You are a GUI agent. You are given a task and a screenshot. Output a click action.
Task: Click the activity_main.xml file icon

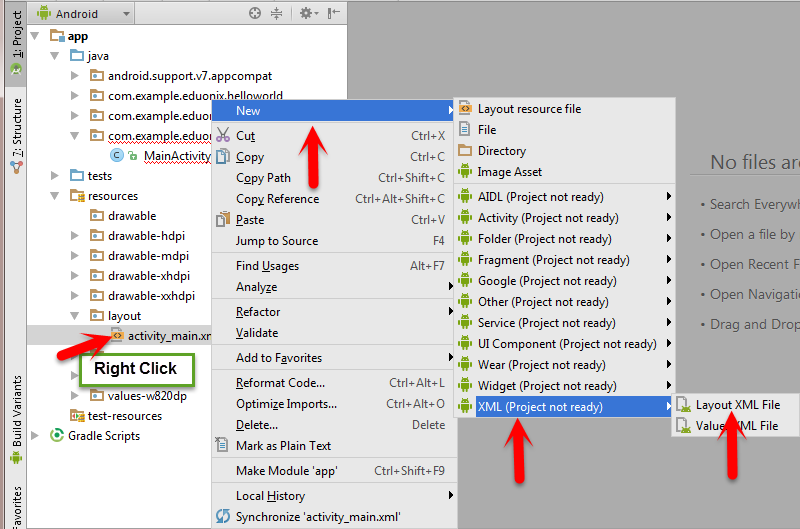[x=117, y=336]
